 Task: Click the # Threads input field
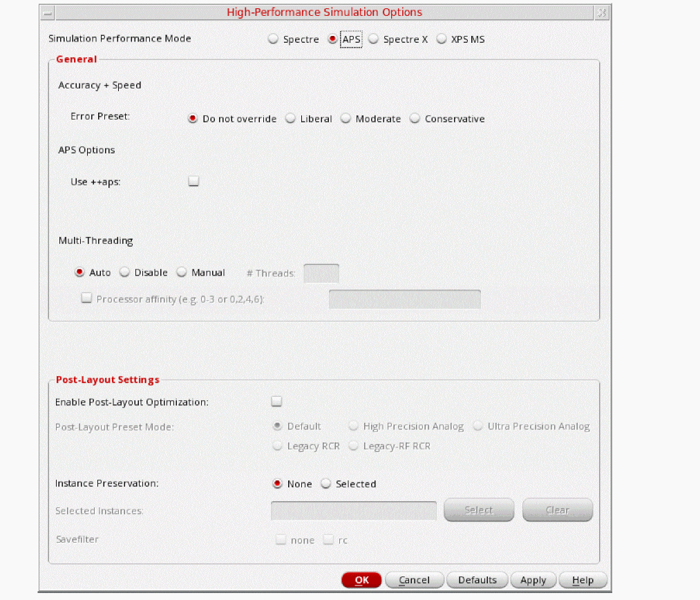click(321, 274)
